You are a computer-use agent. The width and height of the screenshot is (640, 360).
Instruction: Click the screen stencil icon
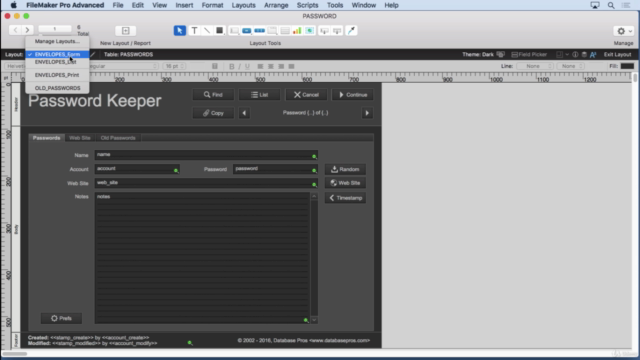[560, 54]
